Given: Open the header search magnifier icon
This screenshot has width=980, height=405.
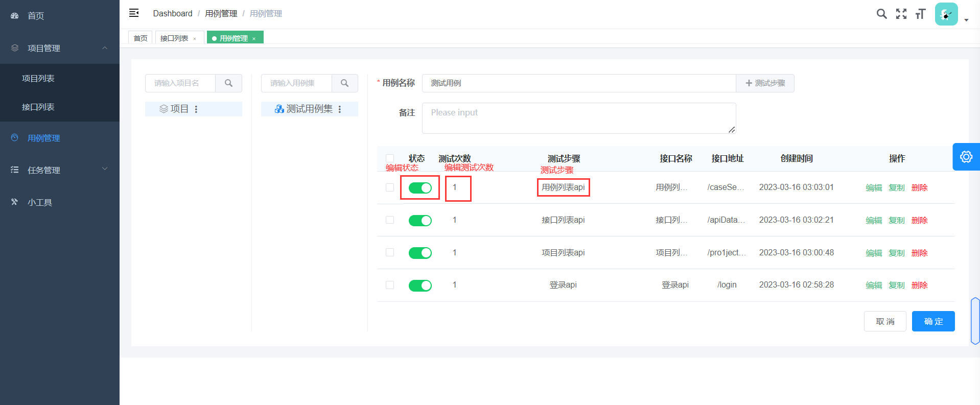Looking at the screenshot, I should point(881,14).
